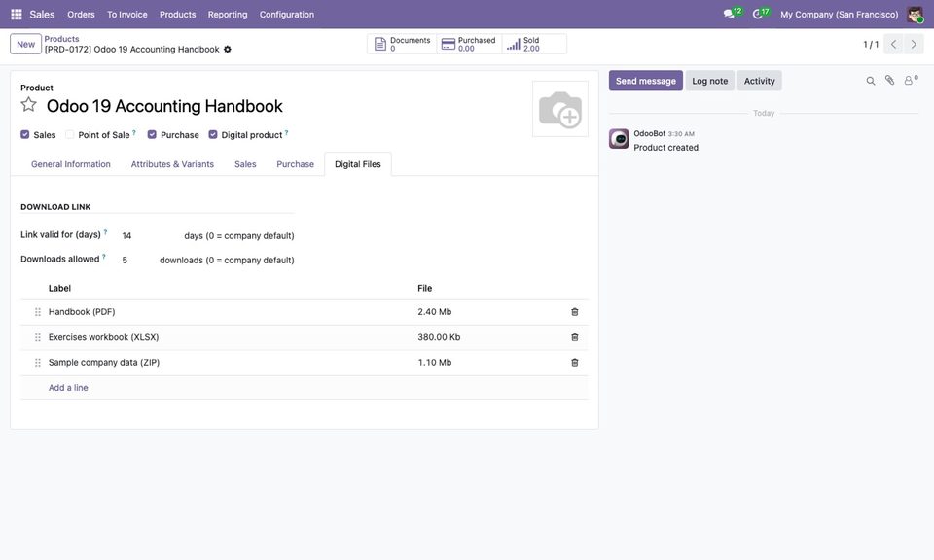Open the Orders menu
Viewport: 934px width, 560px height.
81,15
